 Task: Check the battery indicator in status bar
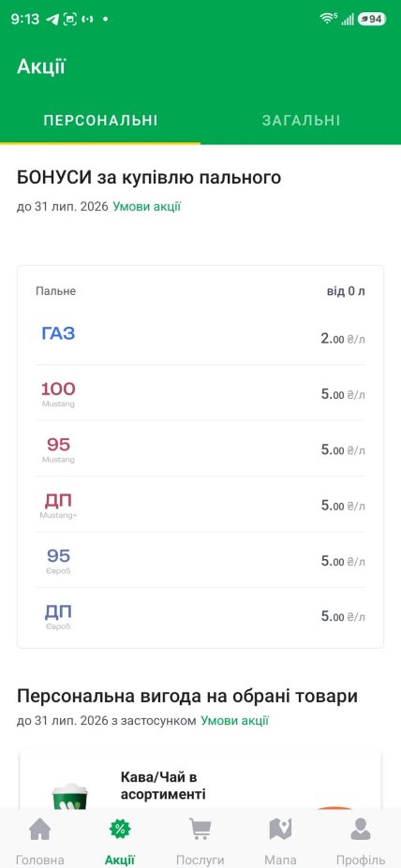[x=372, y=19]
